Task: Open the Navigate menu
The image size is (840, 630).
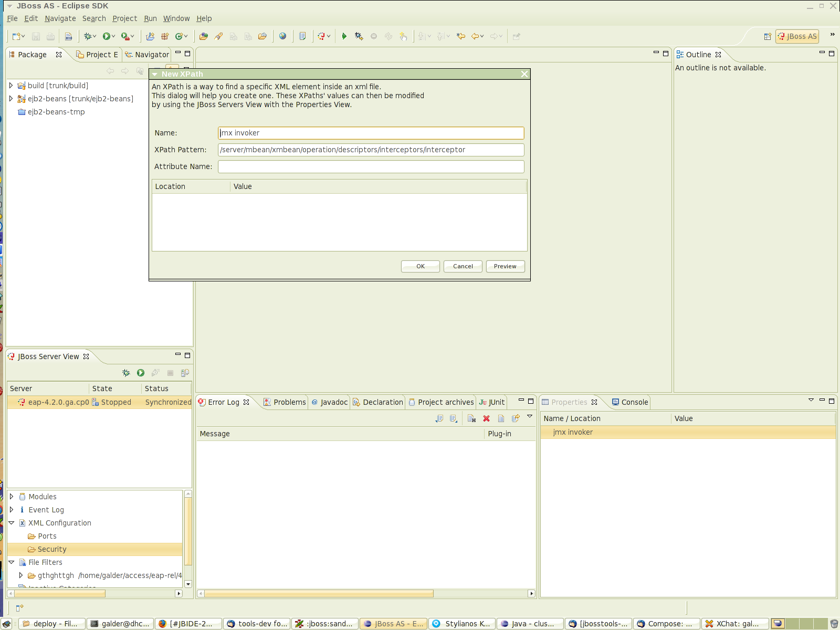Action: coord(60,18)
